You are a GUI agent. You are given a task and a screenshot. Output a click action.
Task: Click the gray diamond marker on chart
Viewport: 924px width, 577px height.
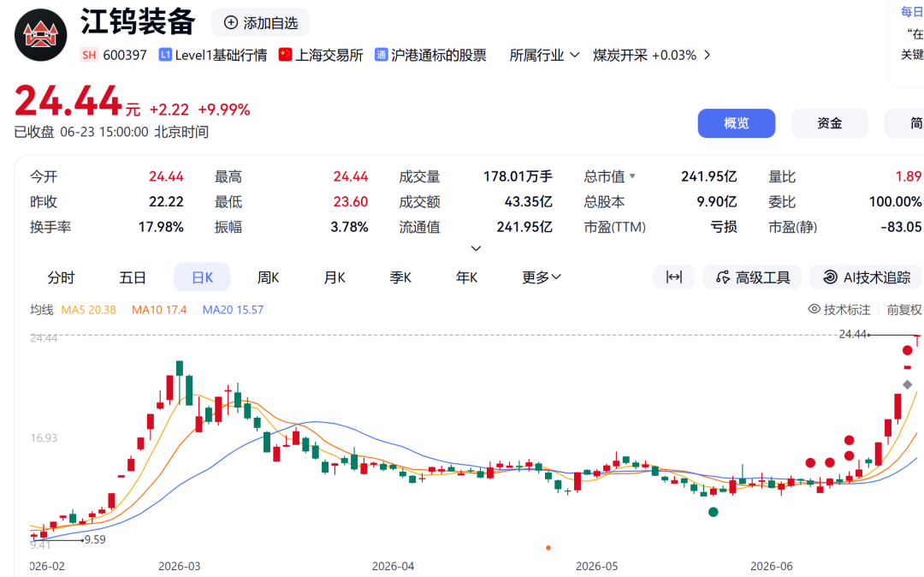(908, 384)
